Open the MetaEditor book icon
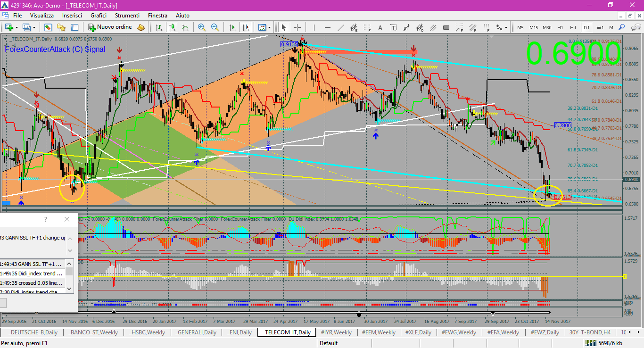Screen dimensions: 644x348 141,27
